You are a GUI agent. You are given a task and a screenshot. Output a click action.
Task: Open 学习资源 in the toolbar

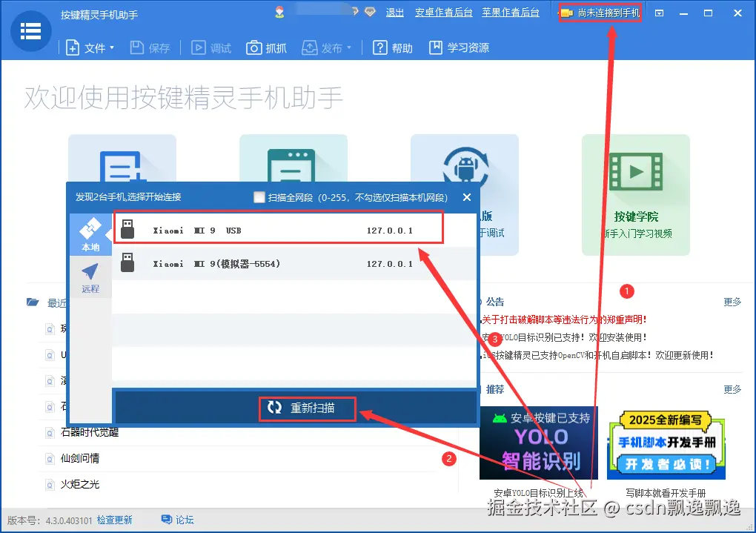click(460, 47)
